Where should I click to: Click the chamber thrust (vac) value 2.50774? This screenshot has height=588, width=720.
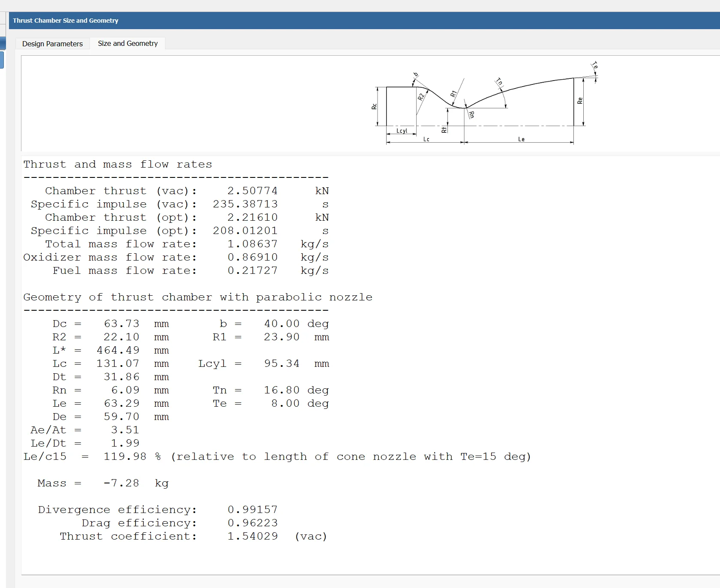tap(252, 191)
